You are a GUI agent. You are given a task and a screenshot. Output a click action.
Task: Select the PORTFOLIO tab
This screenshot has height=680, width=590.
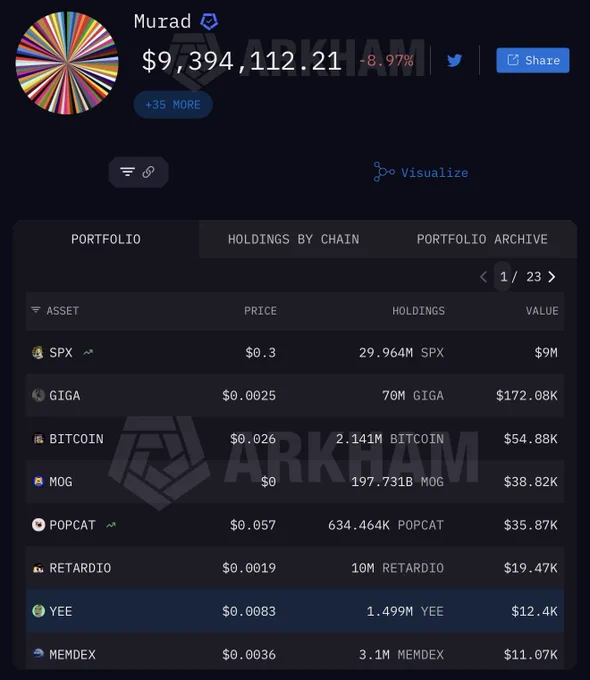(106, 239)
